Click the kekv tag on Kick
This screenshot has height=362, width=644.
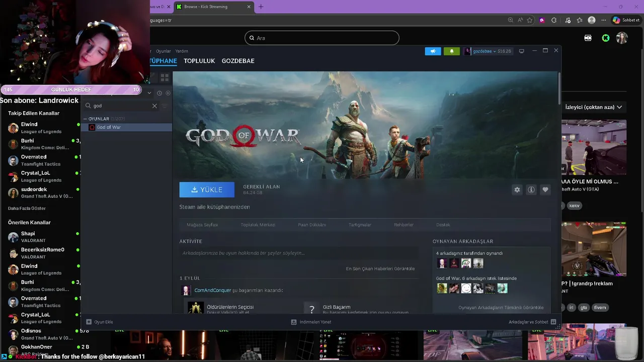pyautogui.click(x=574, y=206)
